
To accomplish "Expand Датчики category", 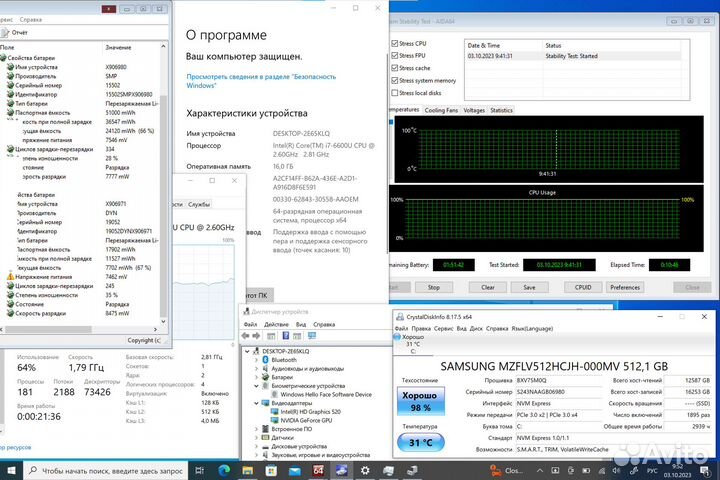I will pos(256,438).
